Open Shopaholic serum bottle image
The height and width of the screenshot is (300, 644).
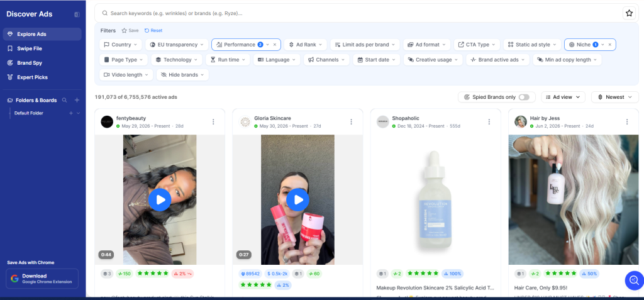(x=435, y=200)
